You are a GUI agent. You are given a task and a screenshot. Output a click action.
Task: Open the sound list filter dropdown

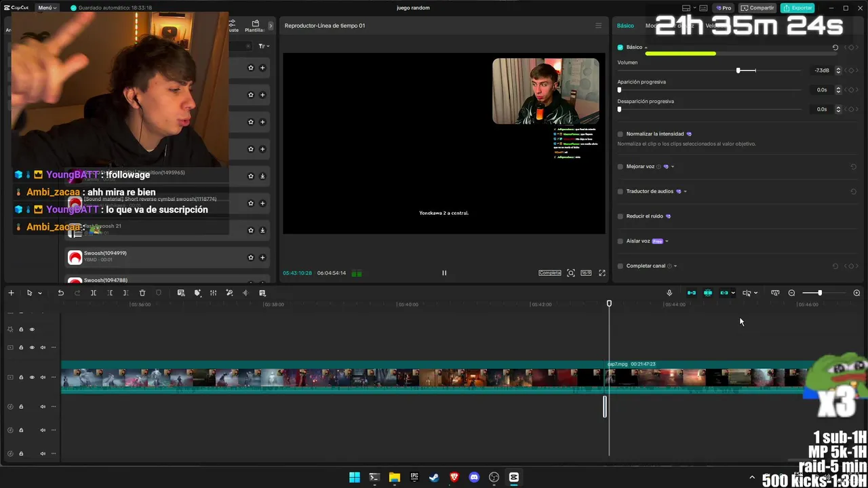pos(264,46)
